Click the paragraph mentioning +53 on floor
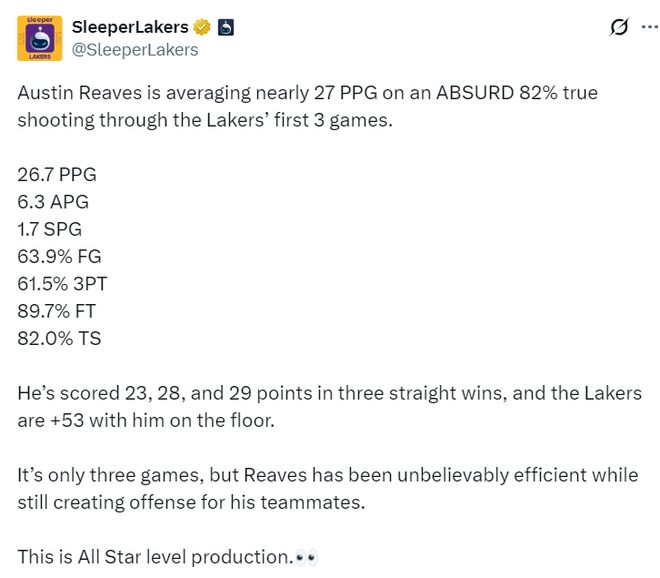Image resolution: width=660 pixels, height=578 pixels. (x=330, y=407)
